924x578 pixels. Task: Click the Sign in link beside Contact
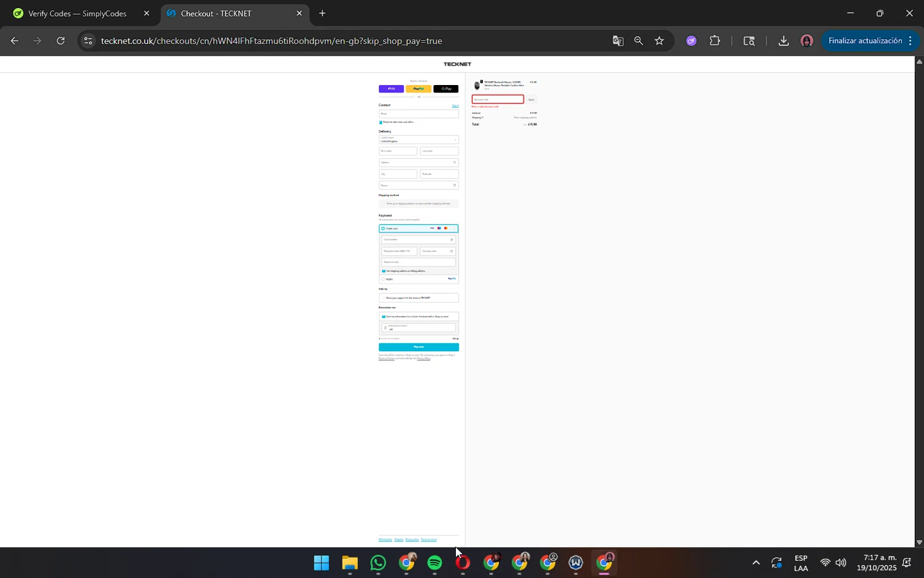point(455,105)
